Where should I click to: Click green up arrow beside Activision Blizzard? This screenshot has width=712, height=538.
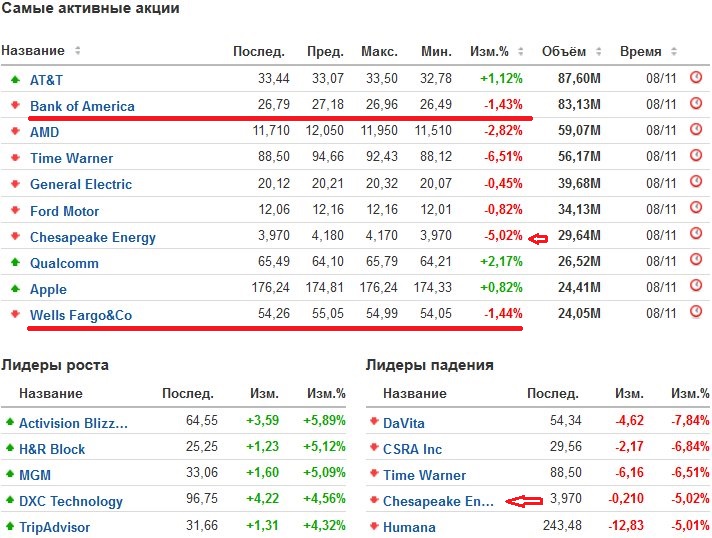[x=10, y=423]
